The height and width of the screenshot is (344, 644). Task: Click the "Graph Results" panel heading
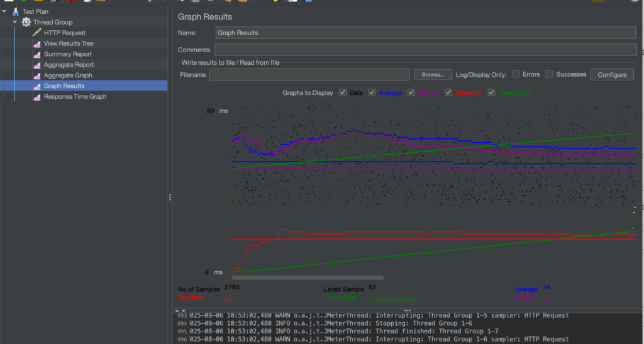[205, 17]
